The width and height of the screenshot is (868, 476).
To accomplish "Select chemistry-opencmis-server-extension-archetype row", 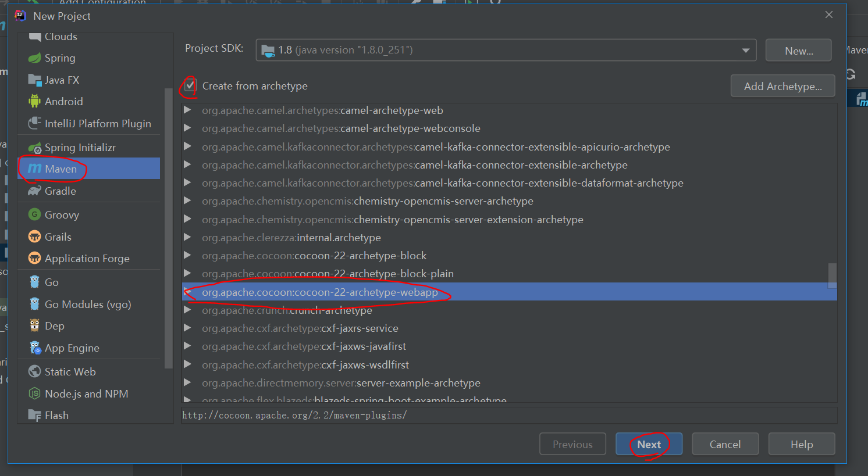I will click(x=510, y=220).
